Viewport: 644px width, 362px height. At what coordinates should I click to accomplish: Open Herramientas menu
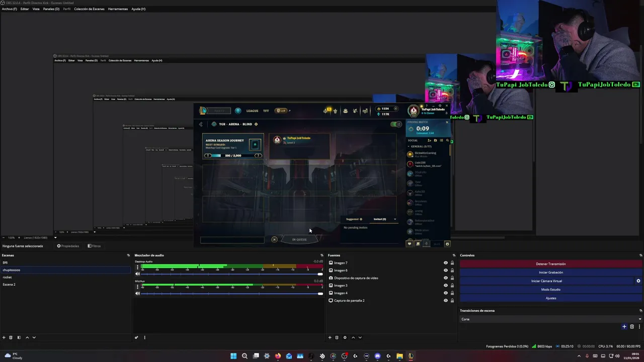tap(118, 9)
